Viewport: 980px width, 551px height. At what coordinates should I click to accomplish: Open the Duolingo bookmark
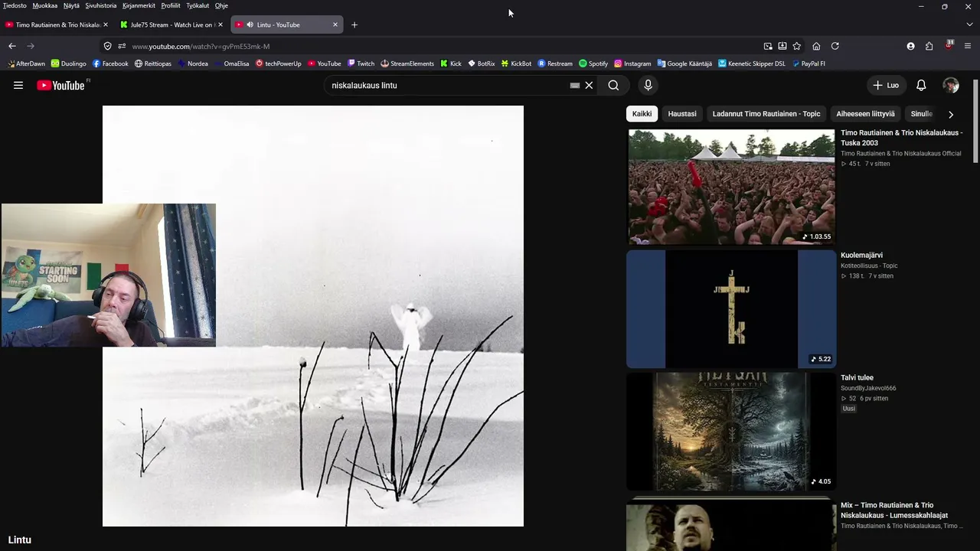(68, 64)
